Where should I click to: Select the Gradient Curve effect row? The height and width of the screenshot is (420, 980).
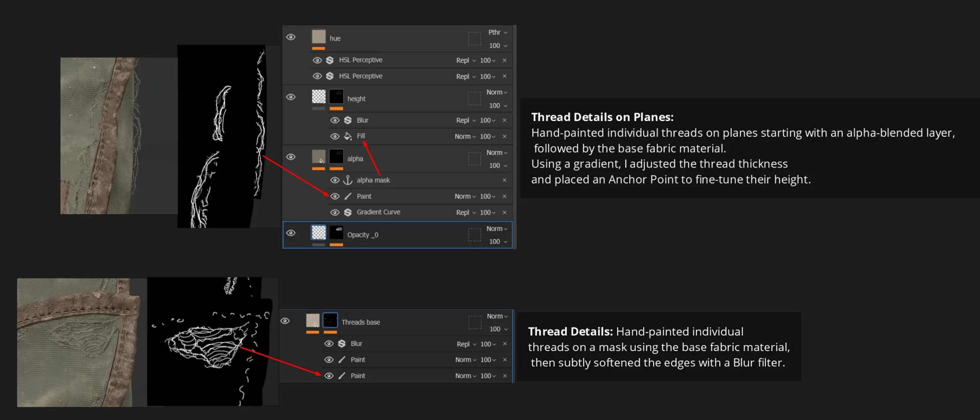pos(420,212)
